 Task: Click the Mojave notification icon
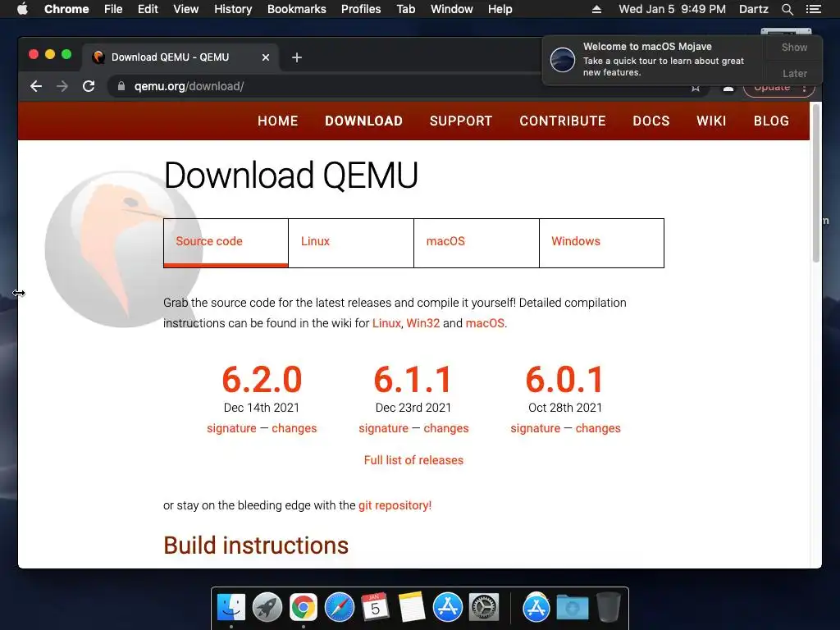click(563, 59)
